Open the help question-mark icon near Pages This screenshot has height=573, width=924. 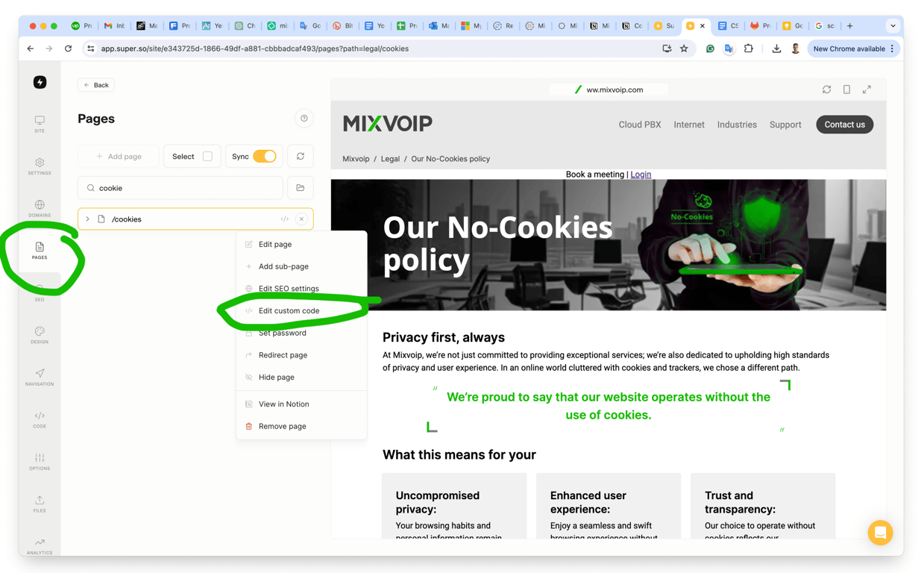click(x=304, y=119)
